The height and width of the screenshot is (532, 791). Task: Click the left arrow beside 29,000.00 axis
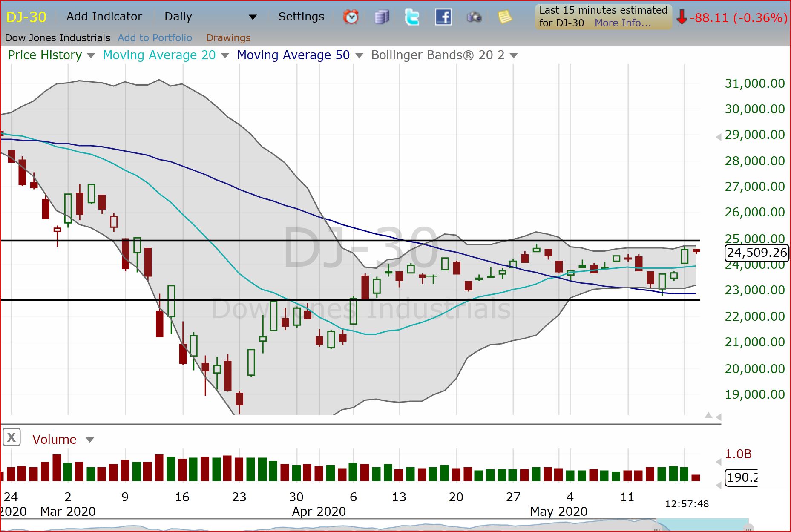(x=718, y=137)
